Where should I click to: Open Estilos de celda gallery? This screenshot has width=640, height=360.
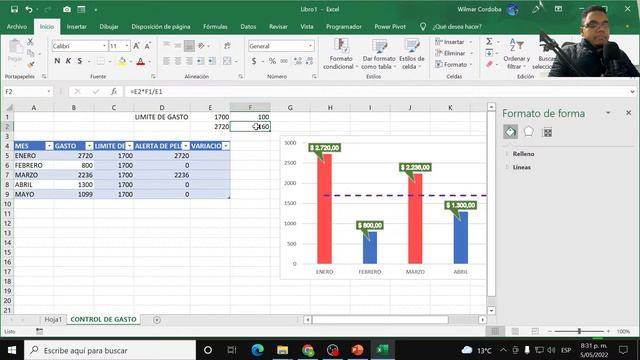(x=412, y=54)
